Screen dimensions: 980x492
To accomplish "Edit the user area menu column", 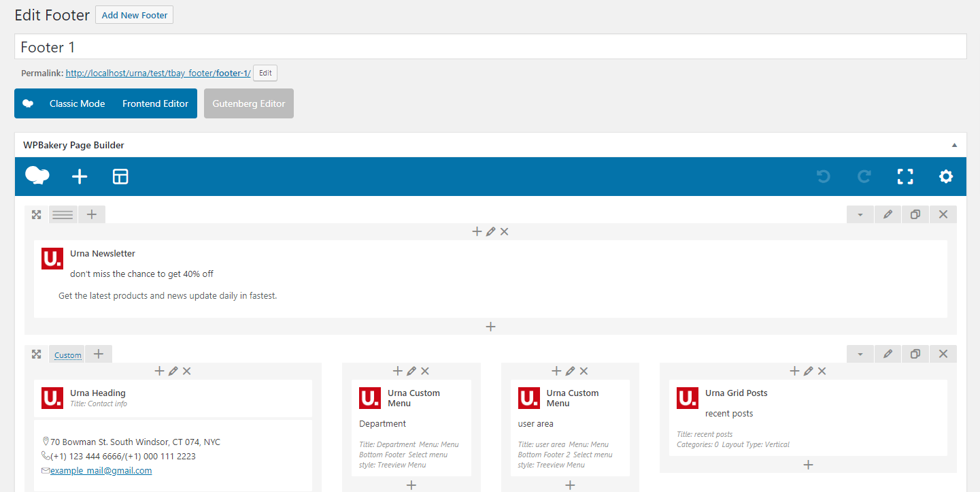I will click(x=570, y=371).
